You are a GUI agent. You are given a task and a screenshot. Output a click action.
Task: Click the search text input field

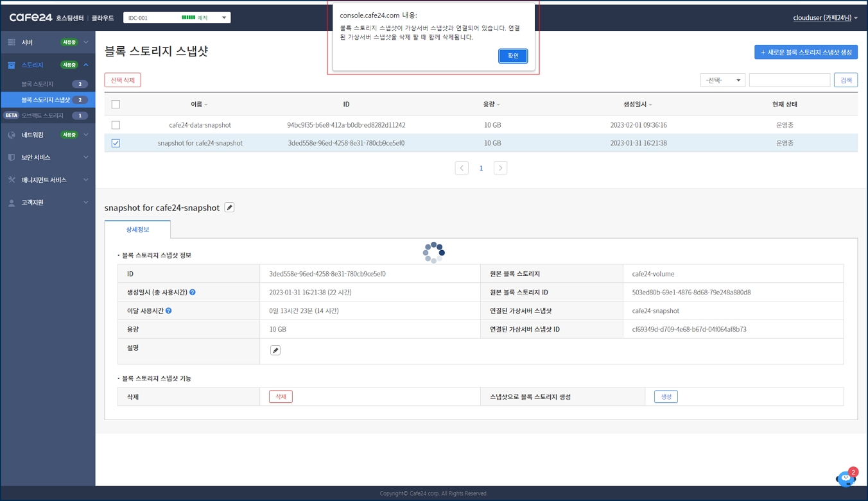(789, 80)
